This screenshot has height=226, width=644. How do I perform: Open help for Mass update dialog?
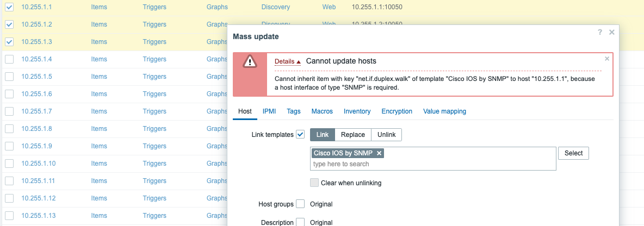point(599,32)
